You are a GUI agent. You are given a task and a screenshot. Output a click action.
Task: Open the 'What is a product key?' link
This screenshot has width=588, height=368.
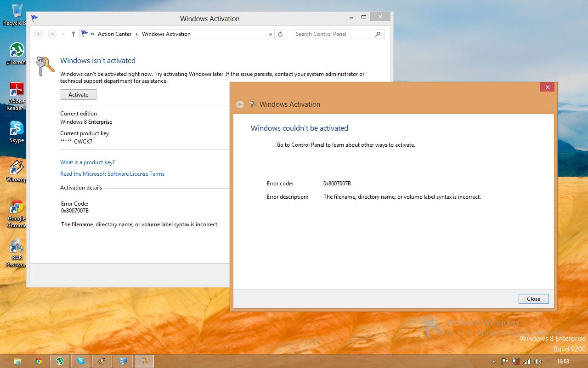(87, 162)
